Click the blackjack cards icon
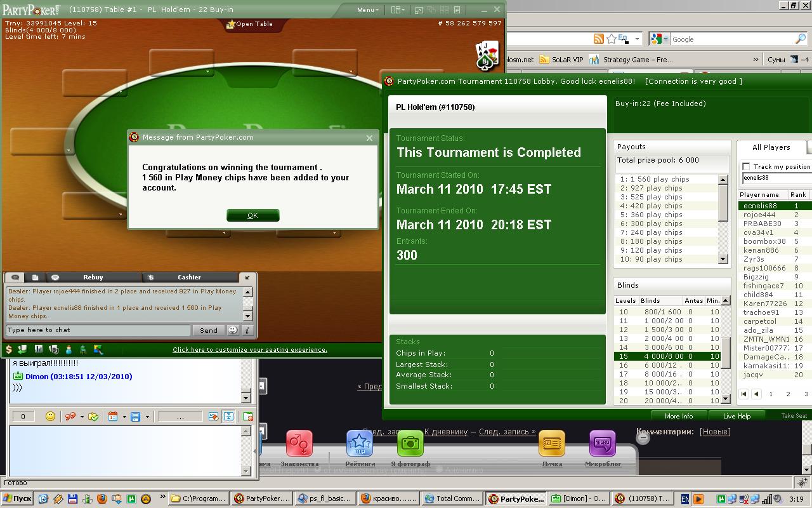Viewport: 812px width, 508px height. coord(487,56)
